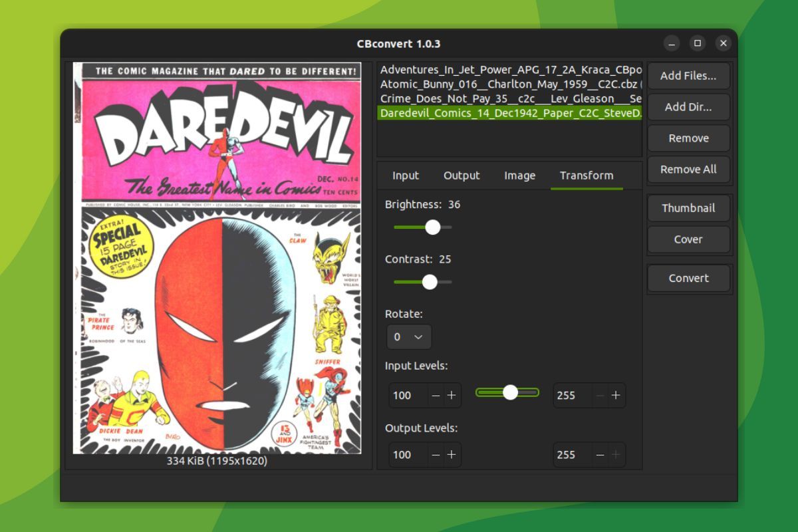Generate a Thumbnail for the comic
The image size is (798, 532).
(688, 207)
